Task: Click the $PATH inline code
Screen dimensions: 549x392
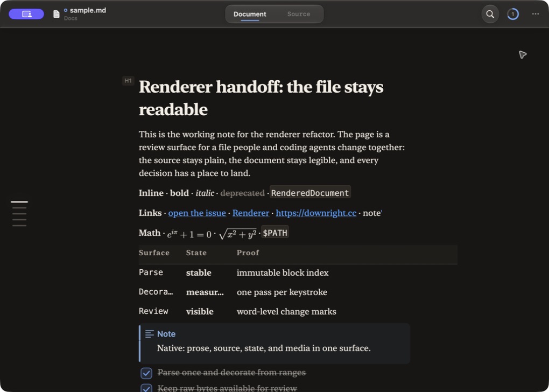Action: (275, 233)
